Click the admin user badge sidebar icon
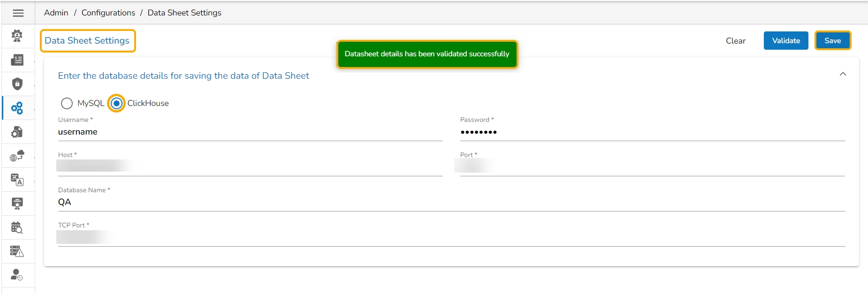This screenshot has height=294, width=868. [17, 36]
